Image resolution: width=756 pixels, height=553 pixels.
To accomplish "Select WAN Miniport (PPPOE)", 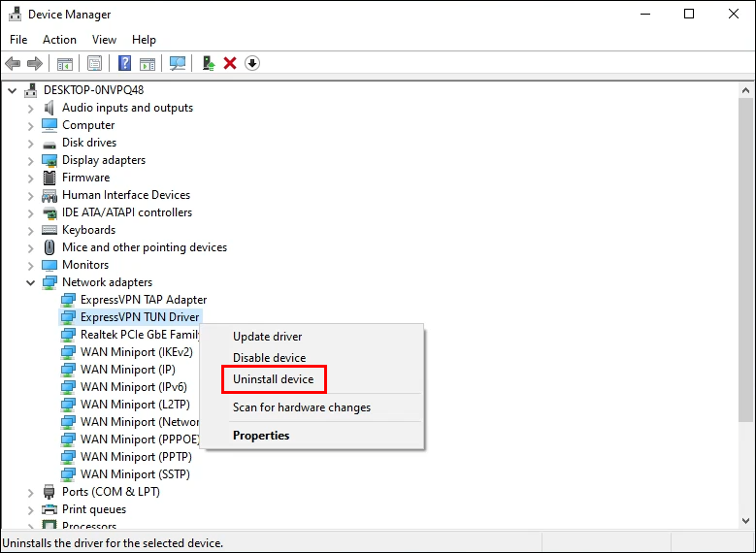I will point(140,439).
